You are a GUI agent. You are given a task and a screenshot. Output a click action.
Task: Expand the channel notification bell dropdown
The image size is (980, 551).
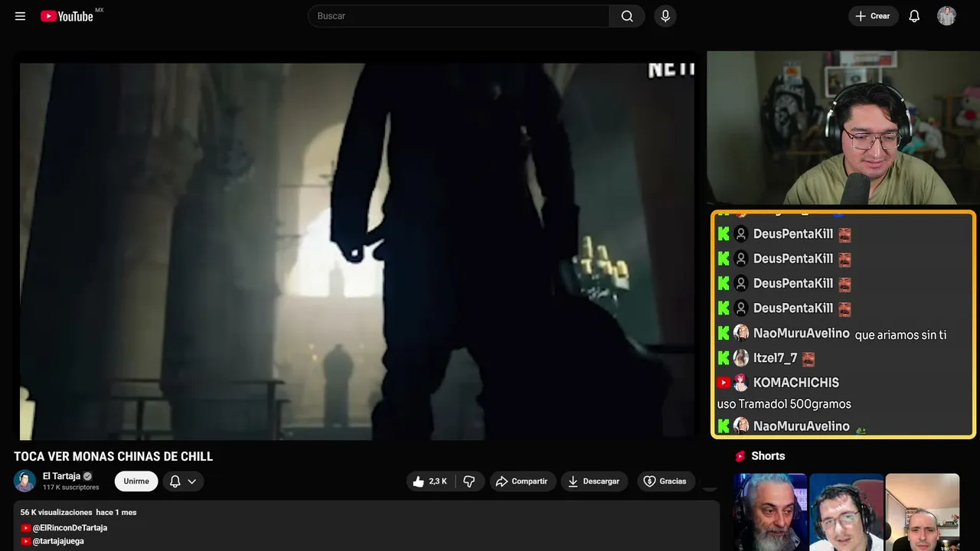[x=183, y=481]
